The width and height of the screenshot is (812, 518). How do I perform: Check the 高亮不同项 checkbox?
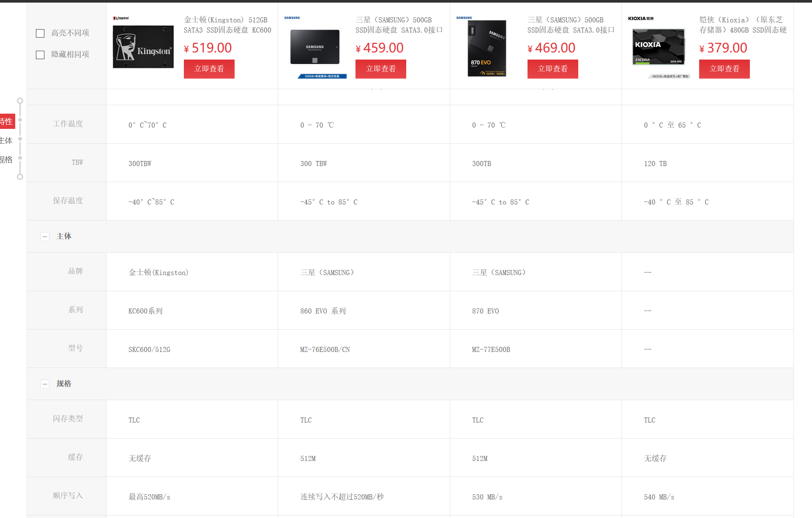pos(40,33)
